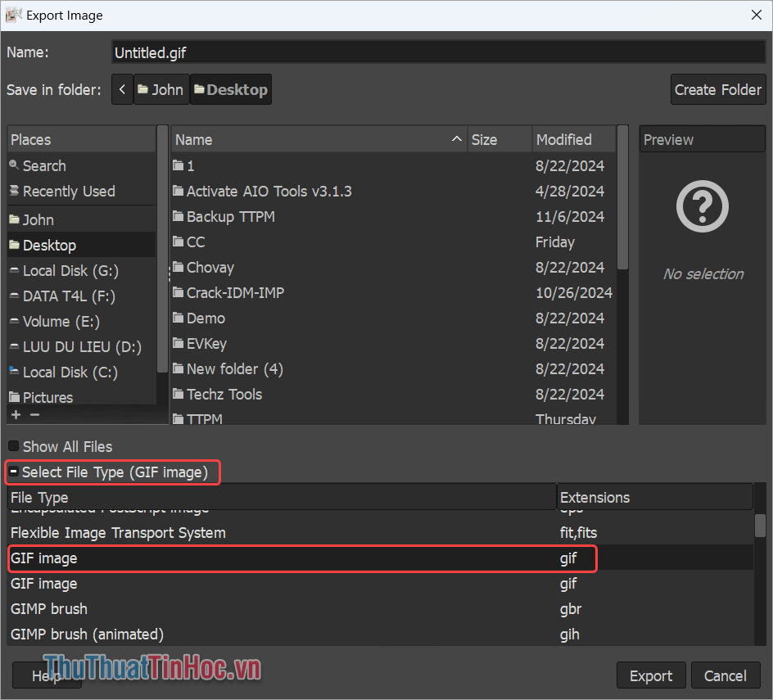Open John in the Places sidebar

(81, 219)
